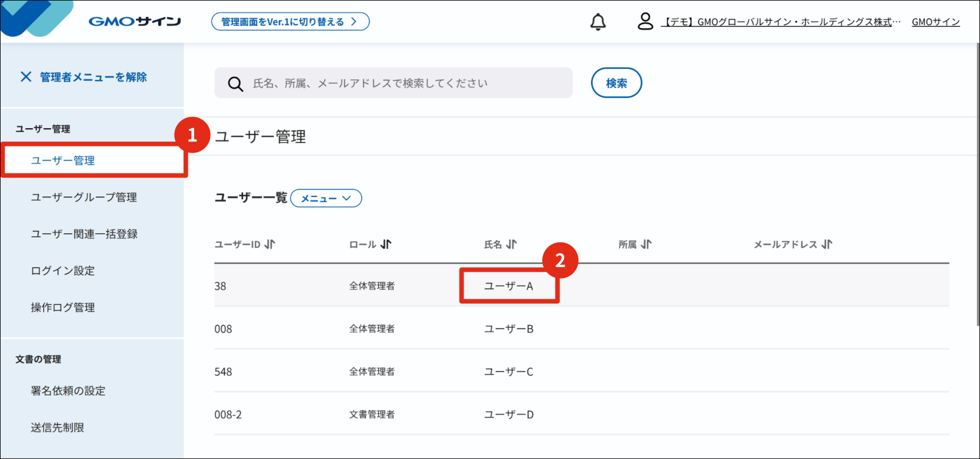Expand the メニュー dropdown next to ユーザー一覧
Image resolution: width=980 pixels, height=459 pixels.
click(x=326, y=198)
